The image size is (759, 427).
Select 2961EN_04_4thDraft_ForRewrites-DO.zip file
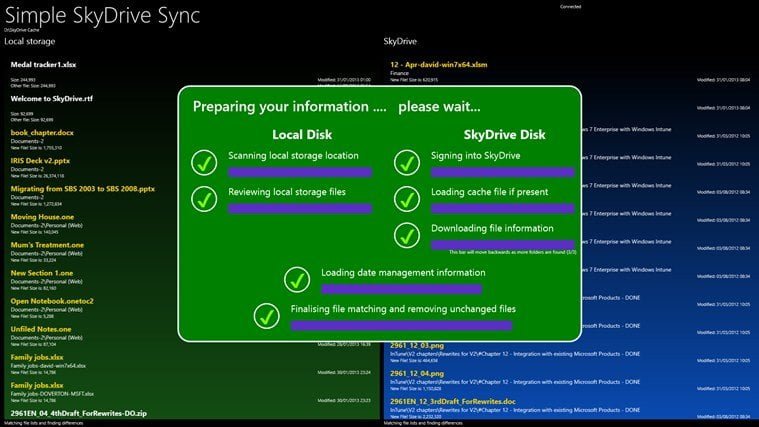tap(78, 413)
